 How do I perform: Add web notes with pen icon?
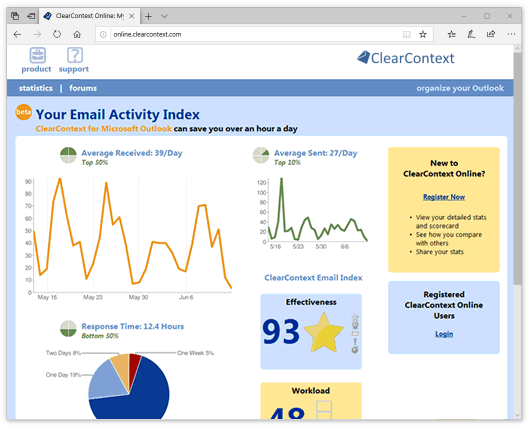click(x=471, y=34)
